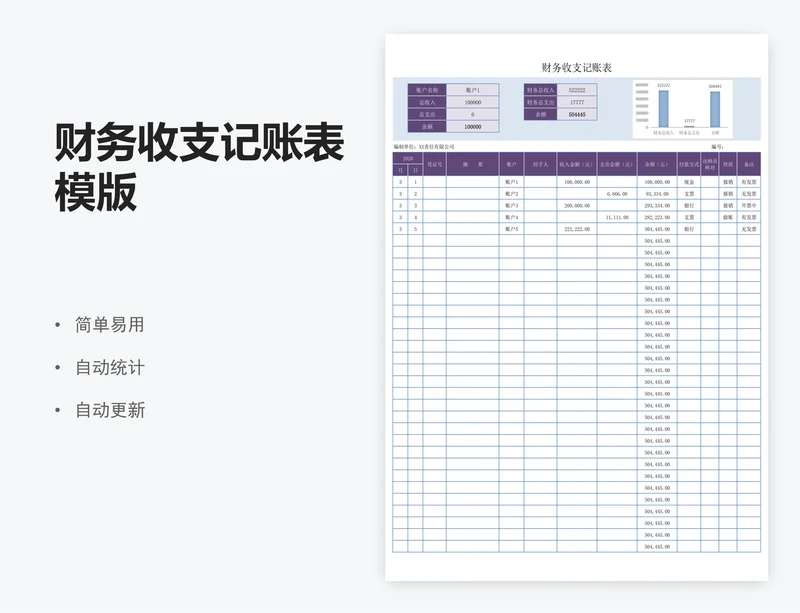Select the 222,222.00 income cell
The width and height of the screenshot is (800, 613).
(577, 229)
